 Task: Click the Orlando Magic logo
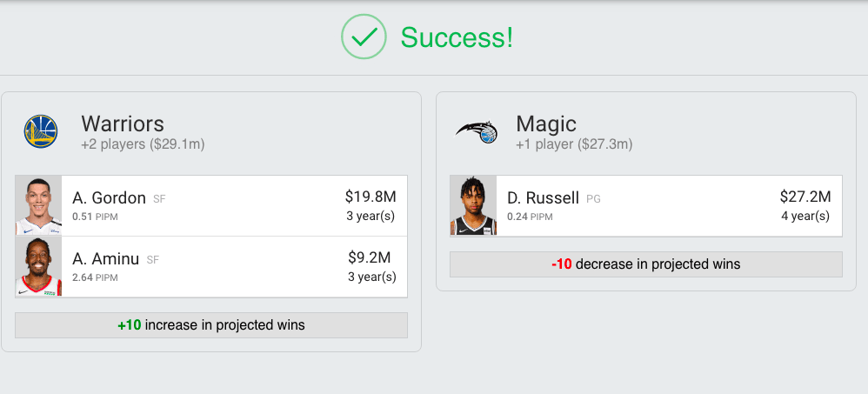tap(476, 131)
